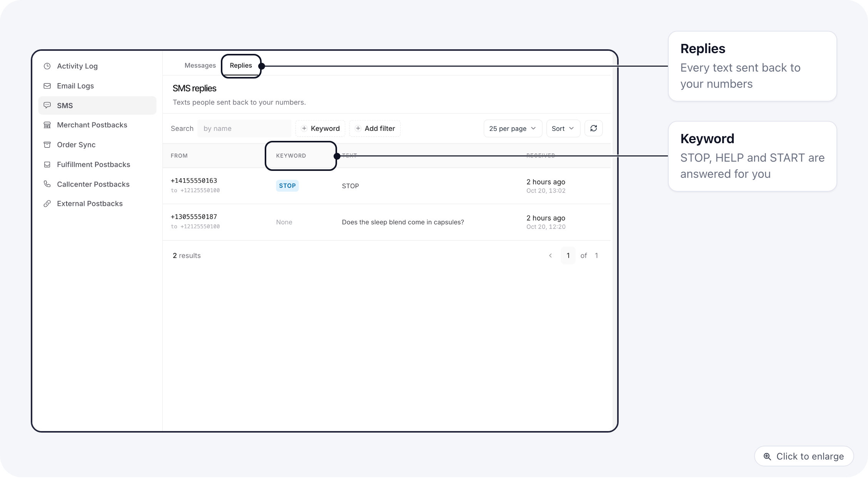This screenshot has height=478, width=868.
Task: Open the 25 per page dropdown
Action: (x=512, y=129)
